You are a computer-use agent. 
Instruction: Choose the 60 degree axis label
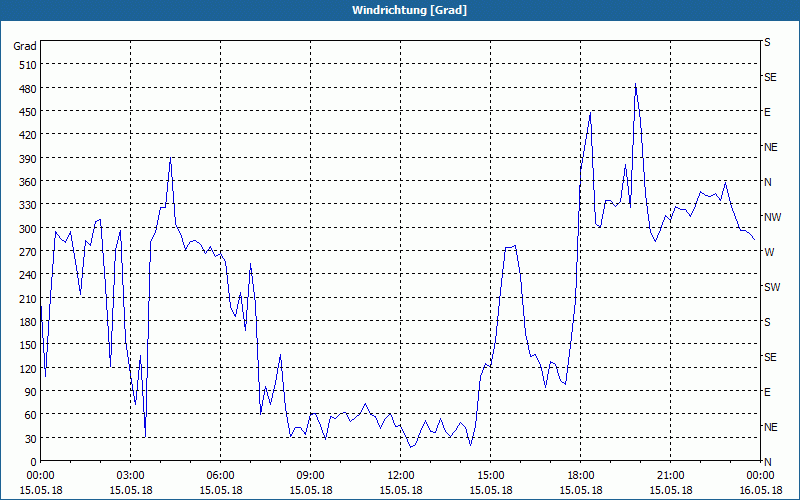(31, 415)
